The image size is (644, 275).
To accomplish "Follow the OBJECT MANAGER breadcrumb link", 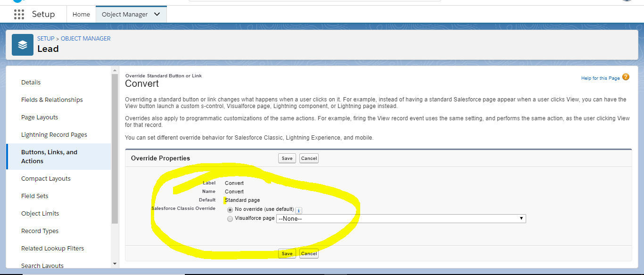I will click(x=86, y=39).
